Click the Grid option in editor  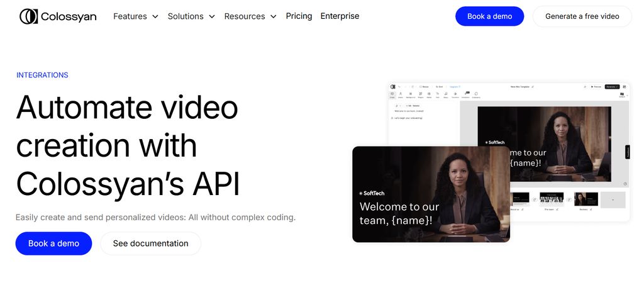(439, 87)
